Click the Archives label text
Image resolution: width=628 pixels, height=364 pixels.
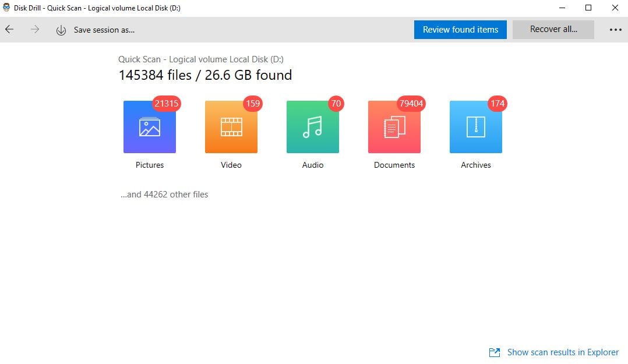point(476,165)
